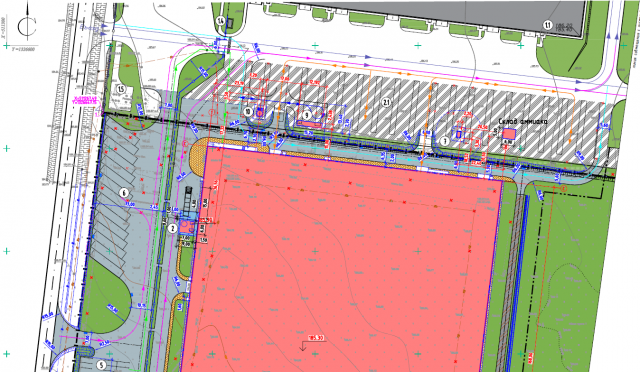This screenshot has height=372, width=640.
Task: Click the circled label 5
Action: point(101,365)
